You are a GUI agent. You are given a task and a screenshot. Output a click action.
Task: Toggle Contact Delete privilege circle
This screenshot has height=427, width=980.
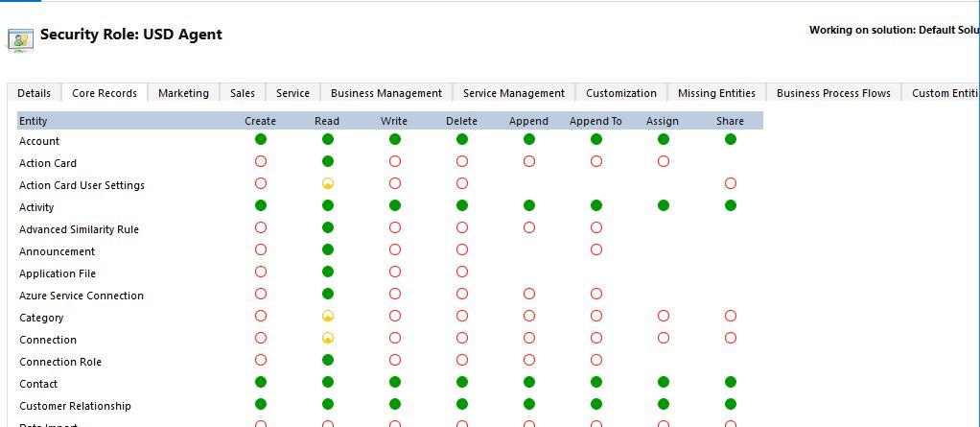[x=462, y=382]
